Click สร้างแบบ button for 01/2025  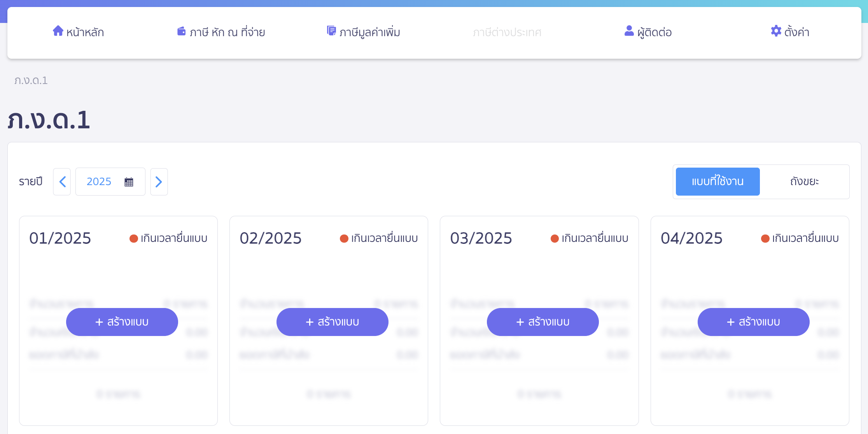(122, 322)
